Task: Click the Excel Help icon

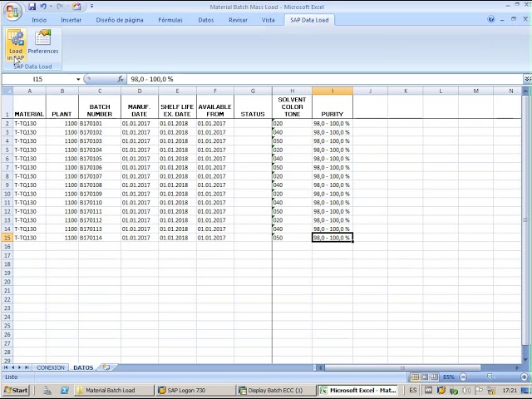Action: 491,19
